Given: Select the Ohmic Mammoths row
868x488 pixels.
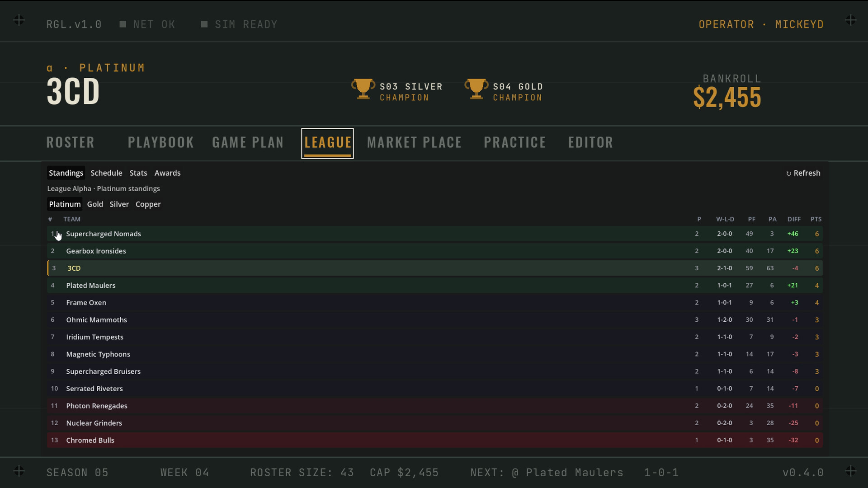Looking at the screenshot, I should coord(434,320).
